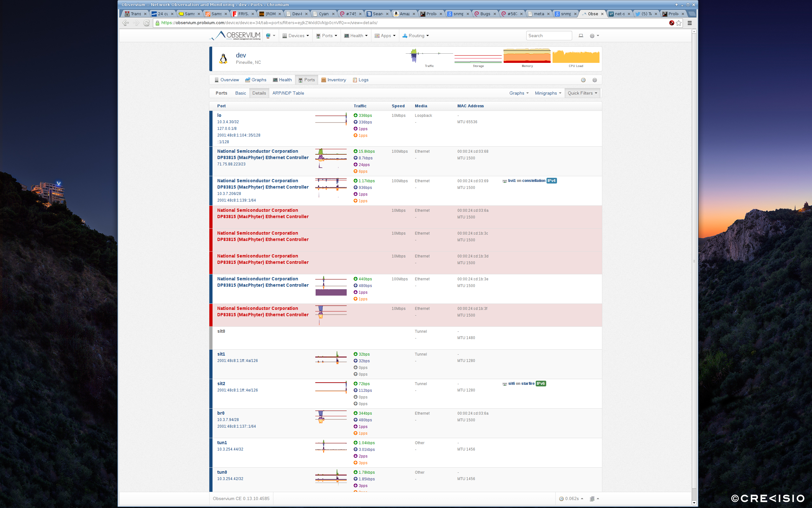Open the Memory mini graph
Viewport: 812px width, 508px height.
[x=527, y=58]
